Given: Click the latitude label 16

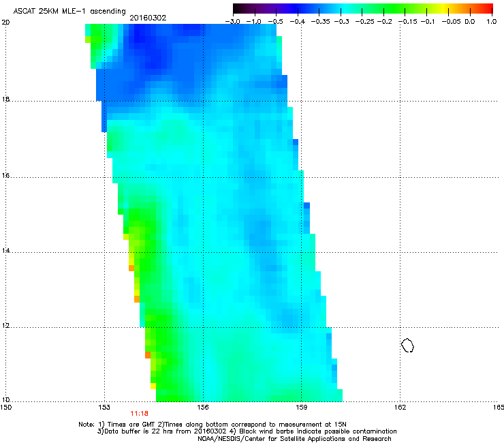Looking at the screenshot, I should tap(5, 175).
